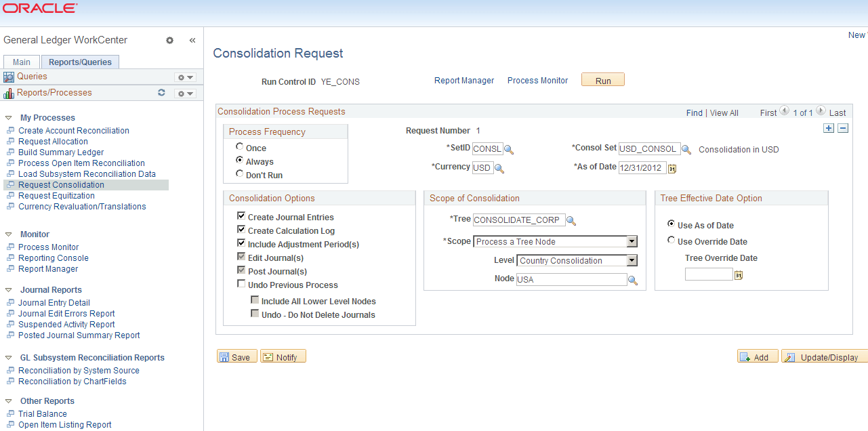Open the Process Monitor link

click(537, 80)
